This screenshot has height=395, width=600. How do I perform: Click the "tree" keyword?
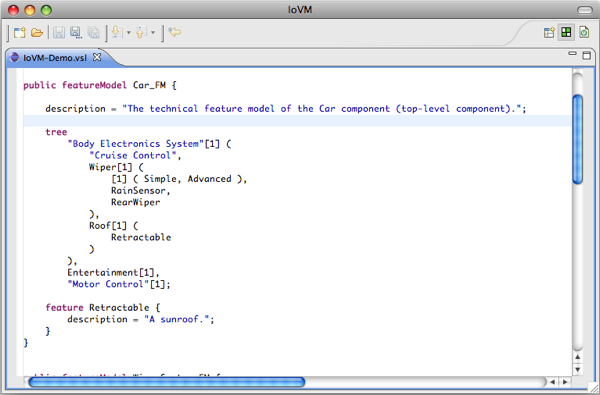click(56, 132)
